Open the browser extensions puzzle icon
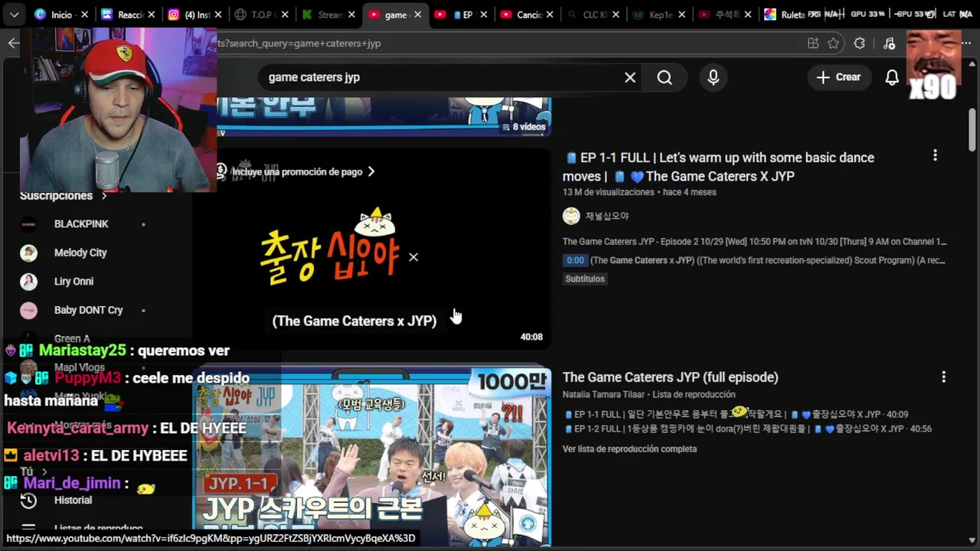Image resolution: width=980 pixels, height=551 pixels. tap(860, 44)
